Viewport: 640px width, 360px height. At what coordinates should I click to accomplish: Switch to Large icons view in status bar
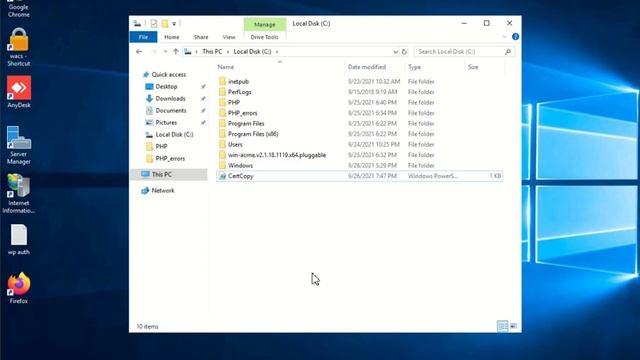[x=513, y=326]
